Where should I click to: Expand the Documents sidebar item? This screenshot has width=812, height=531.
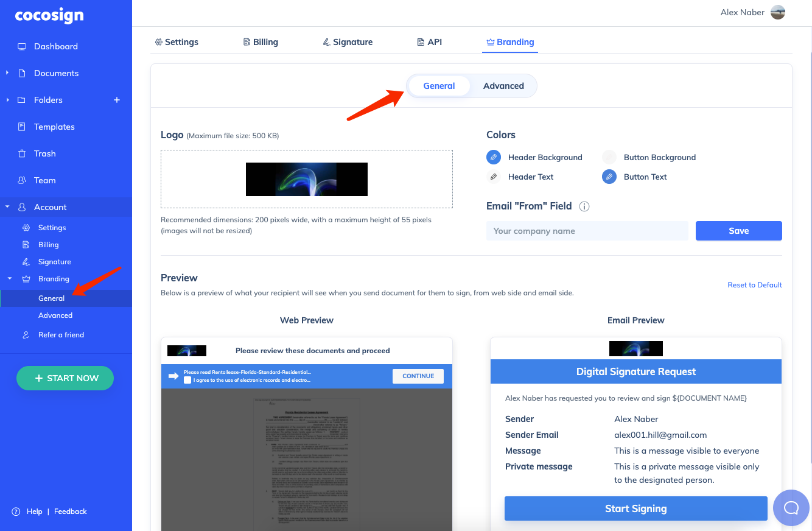(8, 73)
